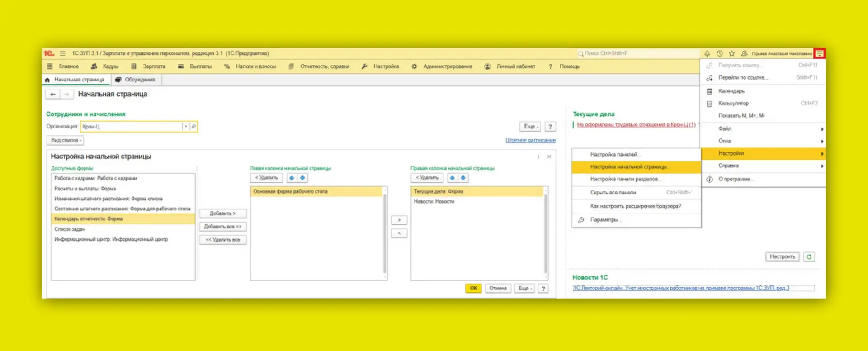868x351 pixels.
Task: Open the Зарплата section
Action: tap(148, 66)
